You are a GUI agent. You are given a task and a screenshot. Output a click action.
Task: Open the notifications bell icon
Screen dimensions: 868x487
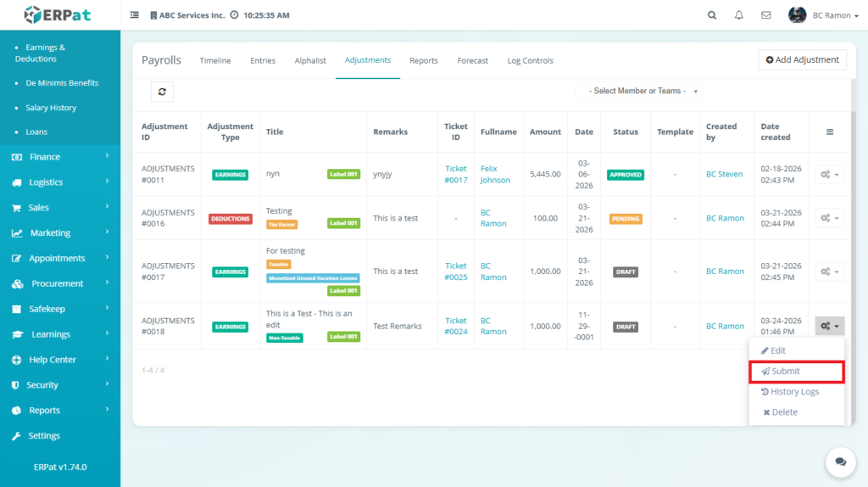point(739,15)
